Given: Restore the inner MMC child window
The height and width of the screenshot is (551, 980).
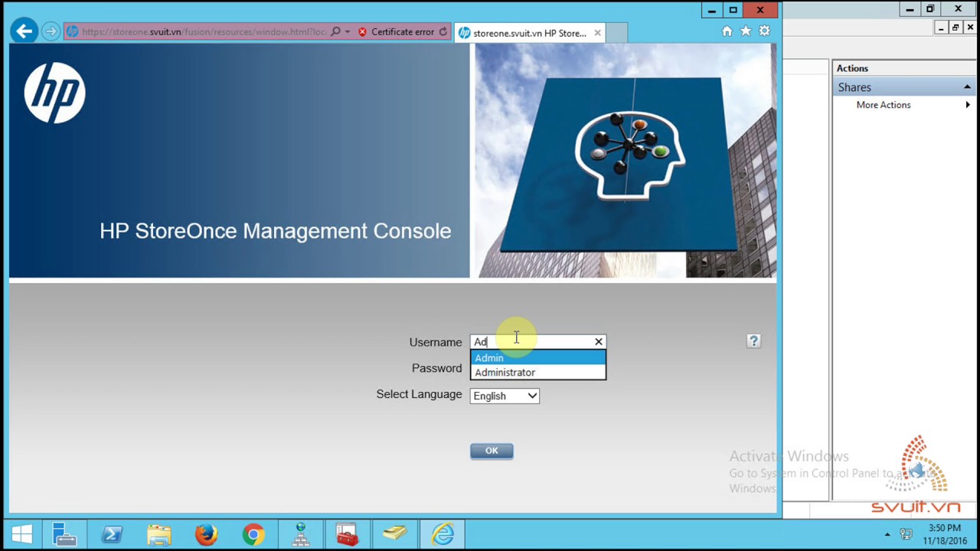Looking at the screenshot, I should [955, 28].
